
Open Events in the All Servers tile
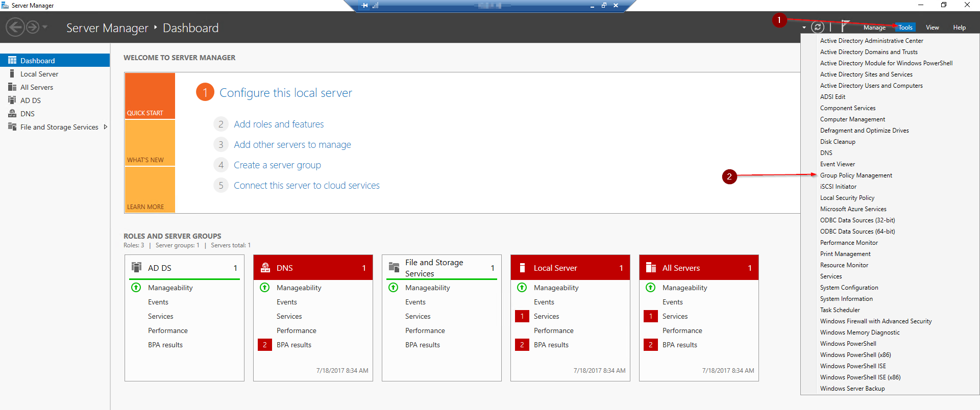[673, 302]
